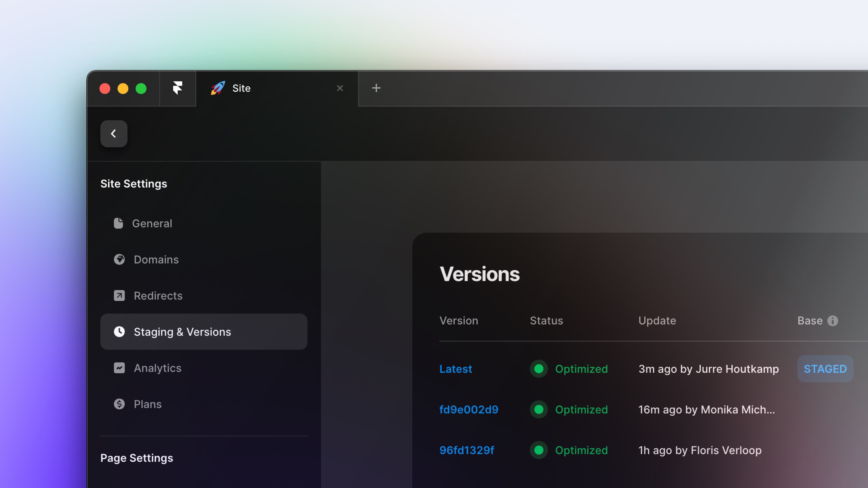Click the rocket icon in Site tab

coord(218,88)
